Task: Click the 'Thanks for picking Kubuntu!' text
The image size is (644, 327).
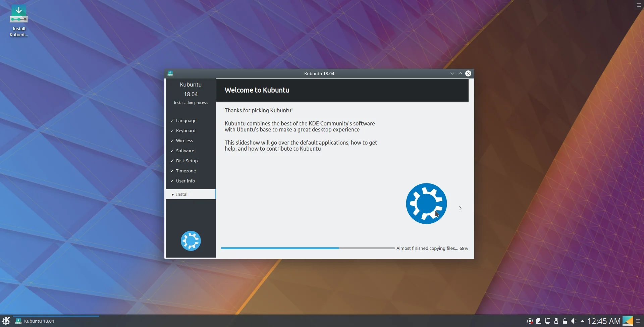Action: 259,110
